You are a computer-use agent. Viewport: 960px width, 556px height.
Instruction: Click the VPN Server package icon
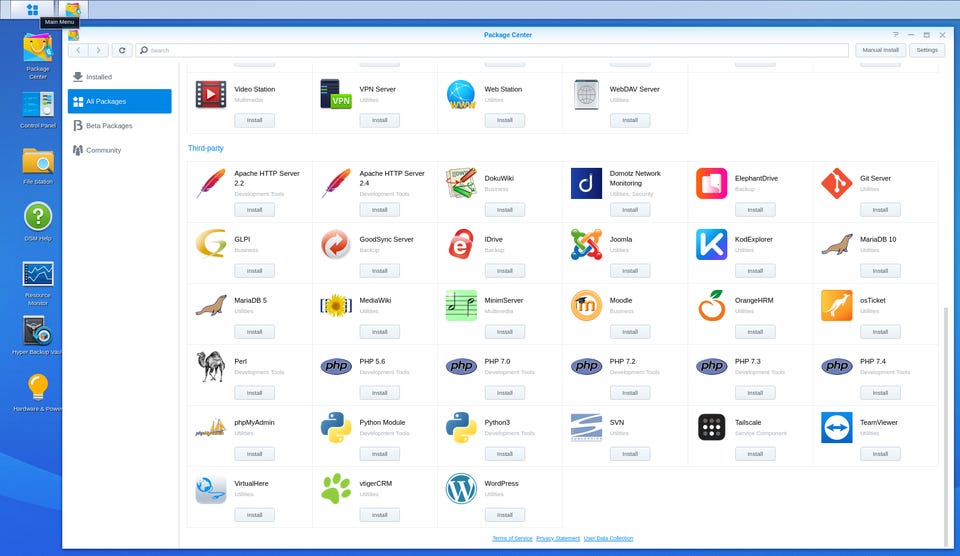click(336, 94)
